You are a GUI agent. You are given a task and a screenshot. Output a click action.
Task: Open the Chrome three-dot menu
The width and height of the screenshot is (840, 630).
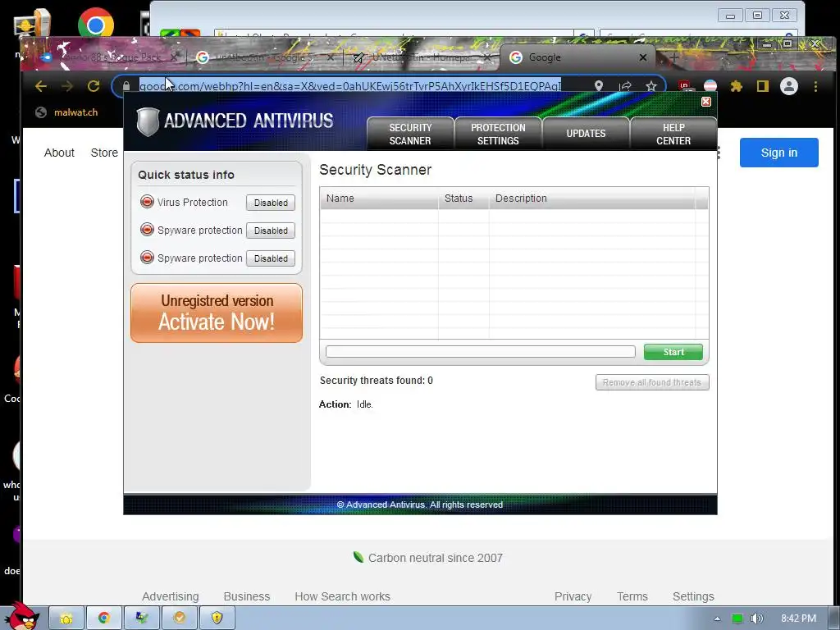(x=816, y=86)
